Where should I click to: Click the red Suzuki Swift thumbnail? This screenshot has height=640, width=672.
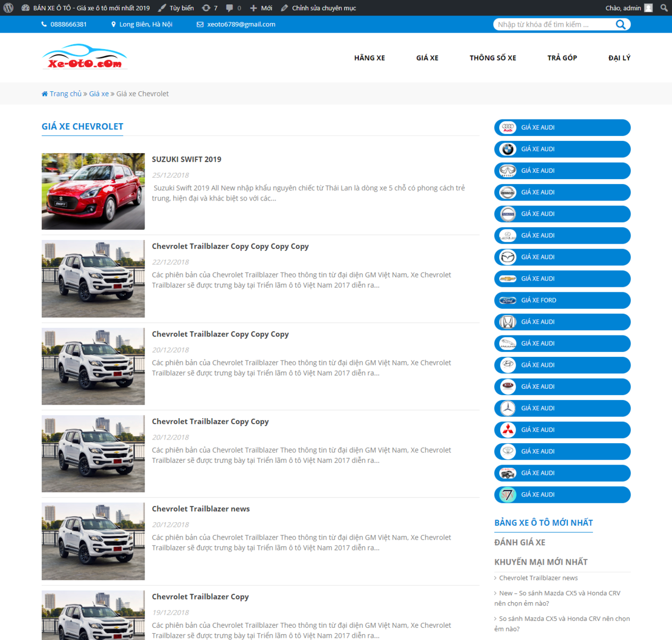coord(93,191)
